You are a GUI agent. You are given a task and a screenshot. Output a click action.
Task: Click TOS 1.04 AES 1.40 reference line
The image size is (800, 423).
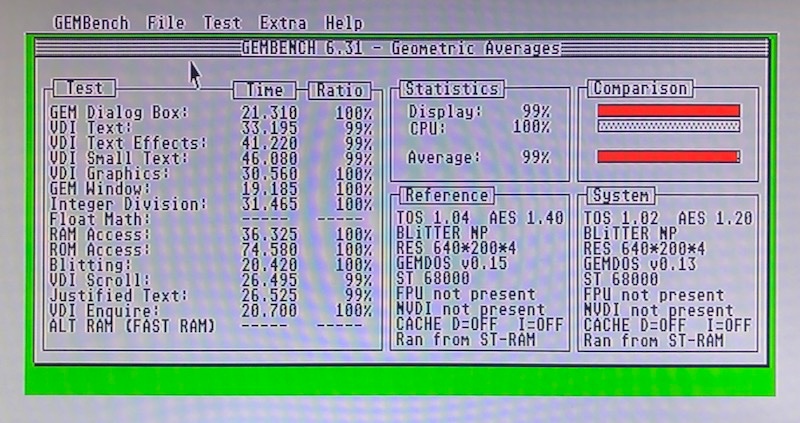click(x=480, y=218)
